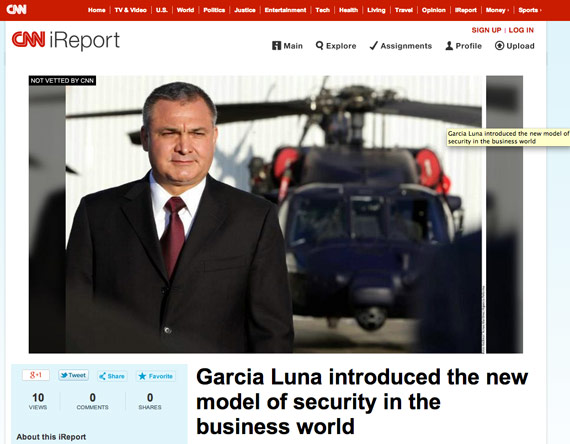Go to the U.S. section
This screenshot has width=570, height=444.
click(x=162, y=10)
